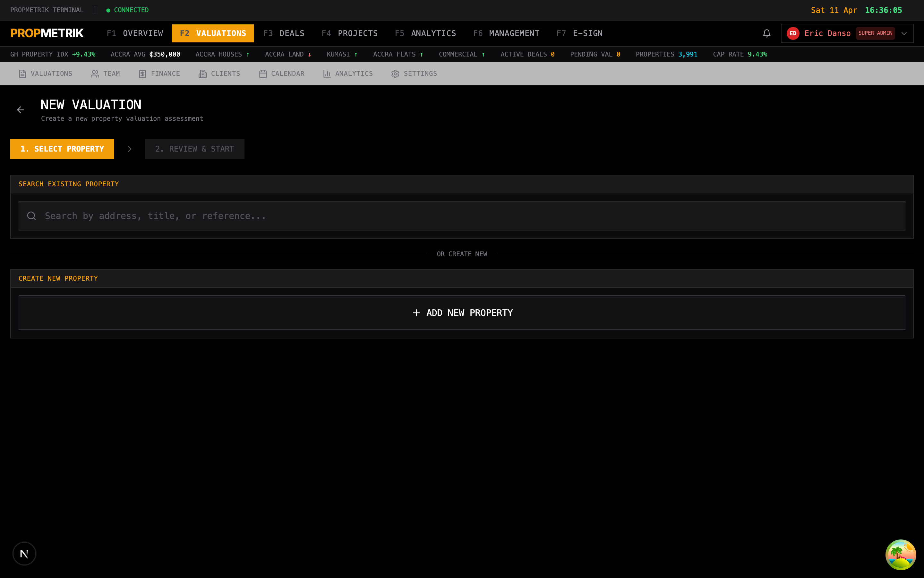Click the Properties 3,991 ticker
Image resolution: width=924 pixels, height=578 pixels.
(x=666, y=54)
